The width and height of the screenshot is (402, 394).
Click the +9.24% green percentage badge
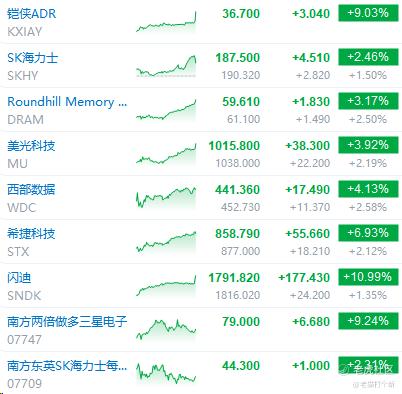pyautogui.click(x=368, y=321)
